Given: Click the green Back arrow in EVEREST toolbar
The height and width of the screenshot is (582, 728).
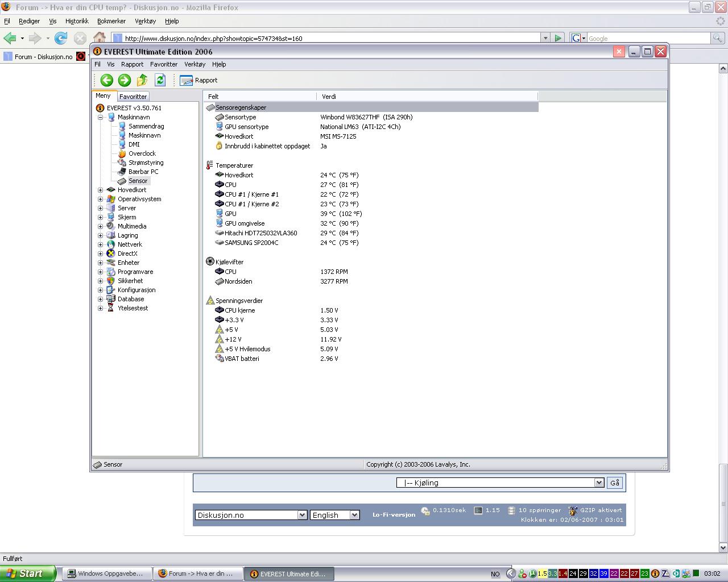Looking at the screenshot, I should (106, 80).
